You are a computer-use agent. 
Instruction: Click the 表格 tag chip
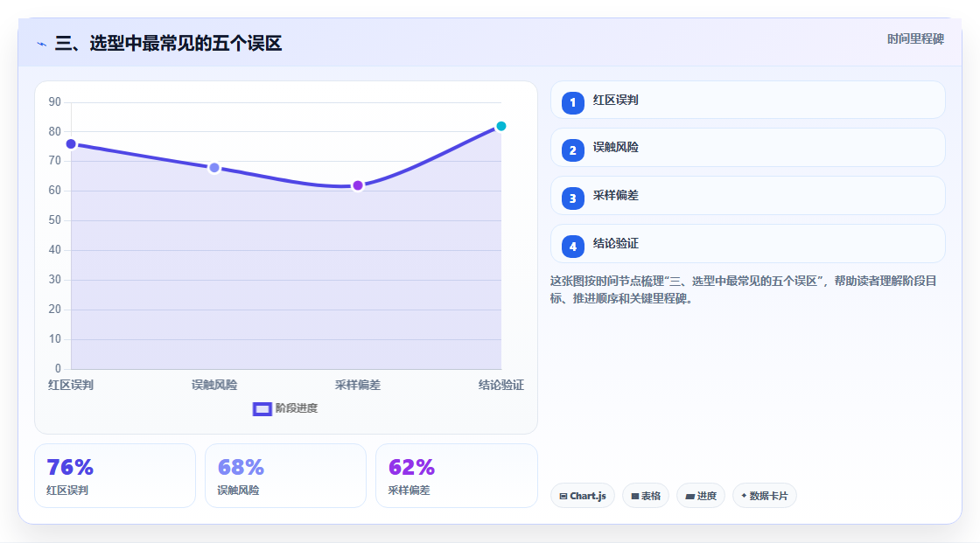pyautogui.click(x=646, y=496)
